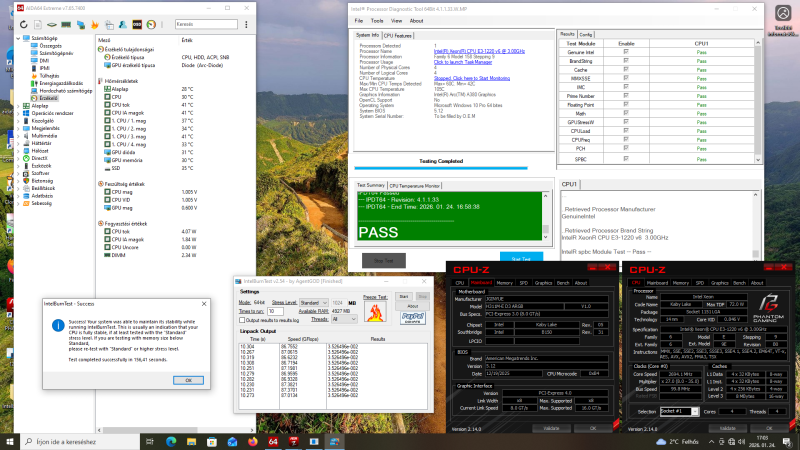Switch to AIDA64 taskbar icon
Image resolution: width=800 pixels, height=450 pixels.
pos(273,442)
